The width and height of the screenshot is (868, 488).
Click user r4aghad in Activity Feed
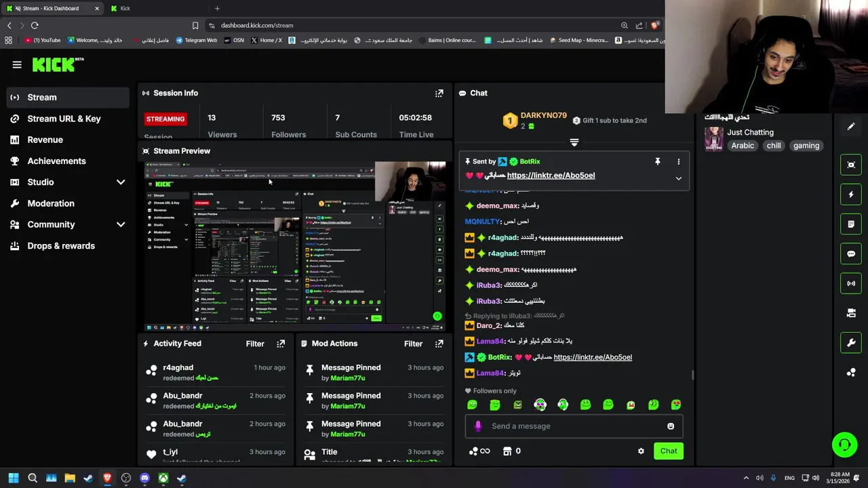click(178, 368)
